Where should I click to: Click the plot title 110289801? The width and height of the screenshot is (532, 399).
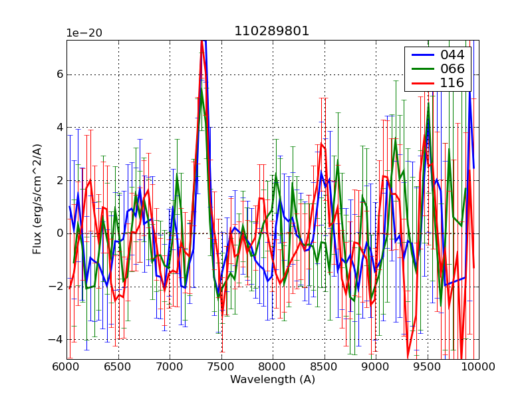click(x=271, y=31)
